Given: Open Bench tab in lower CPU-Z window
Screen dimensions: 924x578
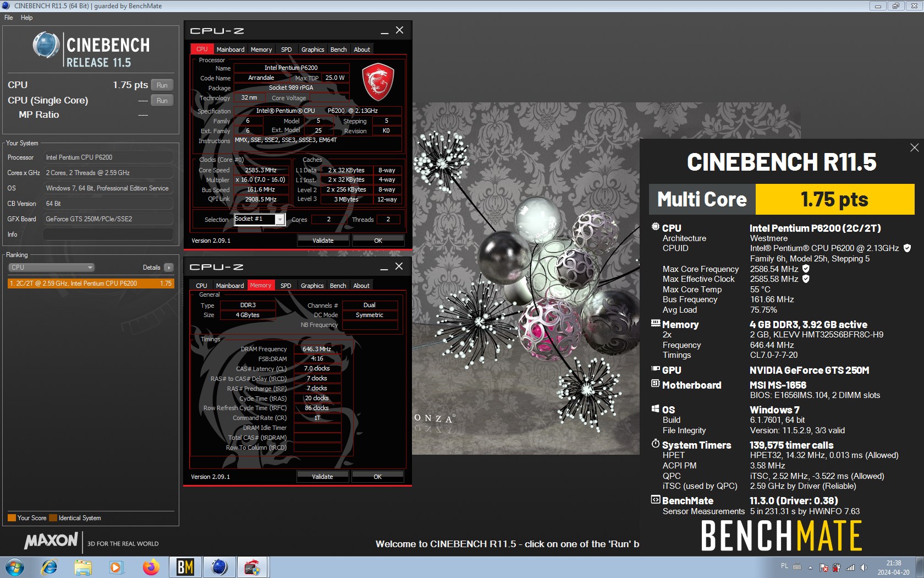Looking at the screenshot, I should pyautogui.click(x=338, y=286).
